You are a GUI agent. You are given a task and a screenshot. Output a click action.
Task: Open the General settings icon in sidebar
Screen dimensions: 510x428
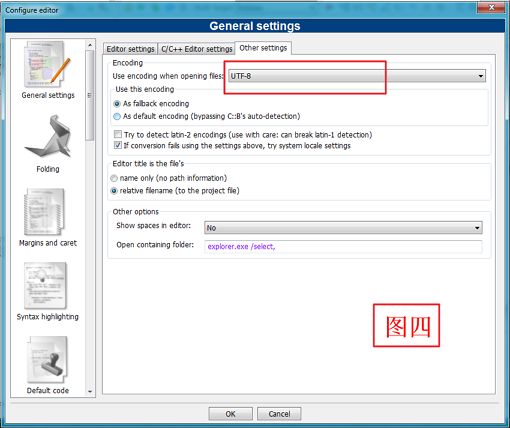[x=47, y=65]
